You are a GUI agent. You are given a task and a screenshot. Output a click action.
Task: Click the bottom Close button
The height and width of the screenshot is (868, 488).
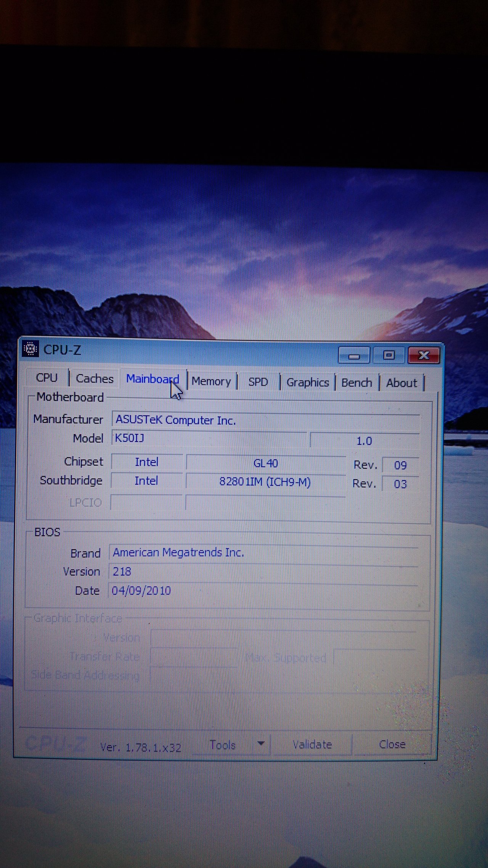[392, 744]
